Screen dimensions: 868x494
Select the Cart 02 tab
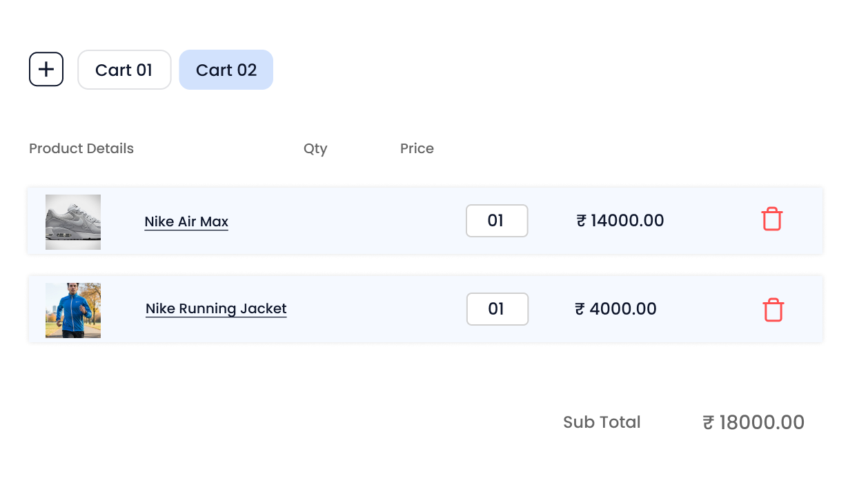click(226, 70)
